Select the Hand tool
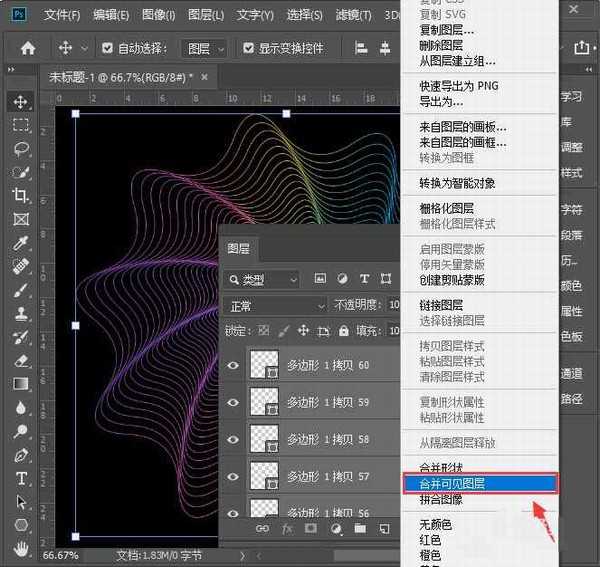This screenshot has width=600, height=567. [x=21, y=548]
